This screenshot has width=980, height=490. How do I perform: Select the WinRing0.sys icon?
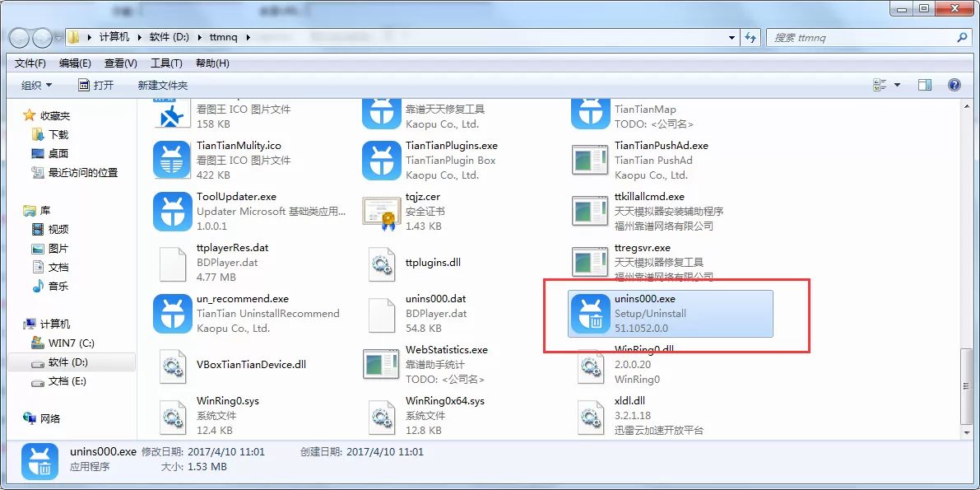(x=172, y=416)
